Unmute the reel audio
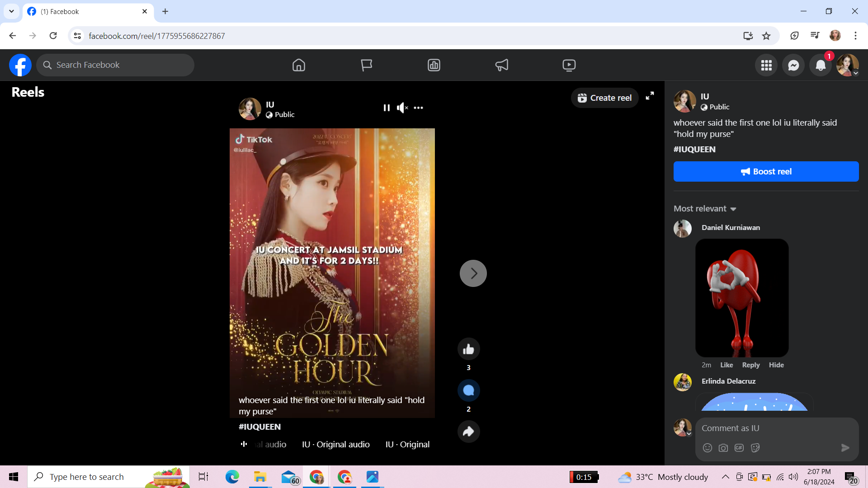Image resolution: width=868 pixels, height=488 pixels. (x=402, y=108)
